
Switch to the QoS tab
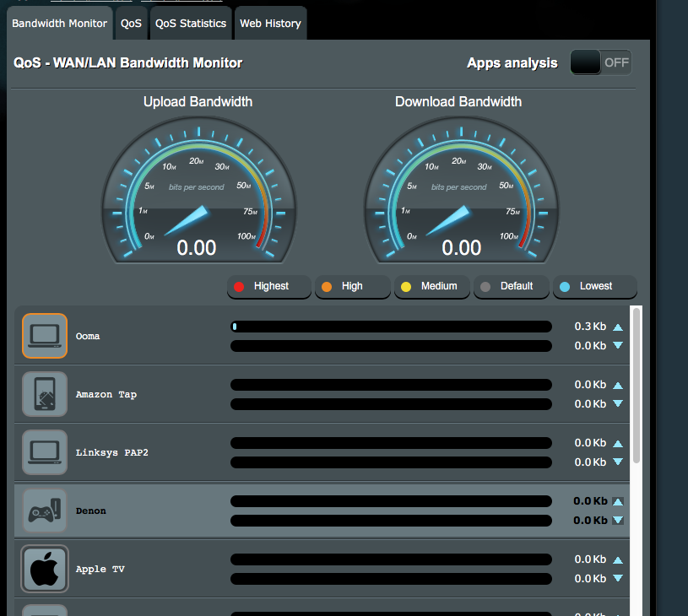point(131,24)
